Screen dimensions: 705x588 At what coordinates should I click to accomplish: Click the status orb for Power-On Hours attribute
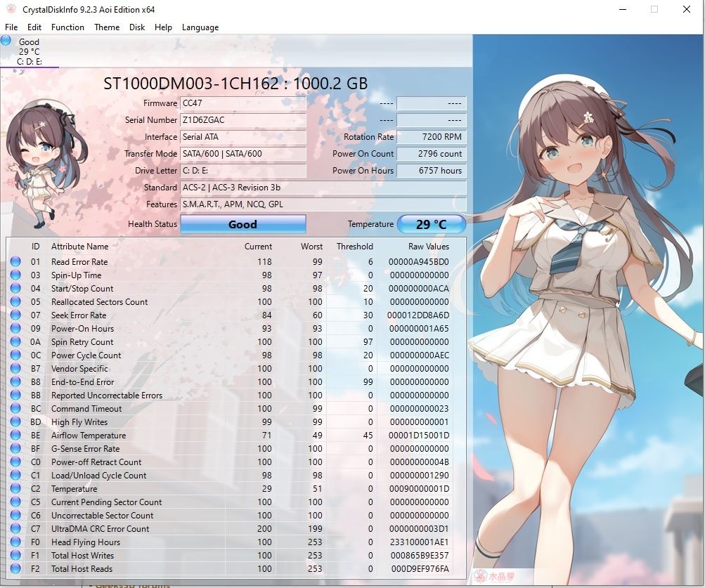click(15, 328)
